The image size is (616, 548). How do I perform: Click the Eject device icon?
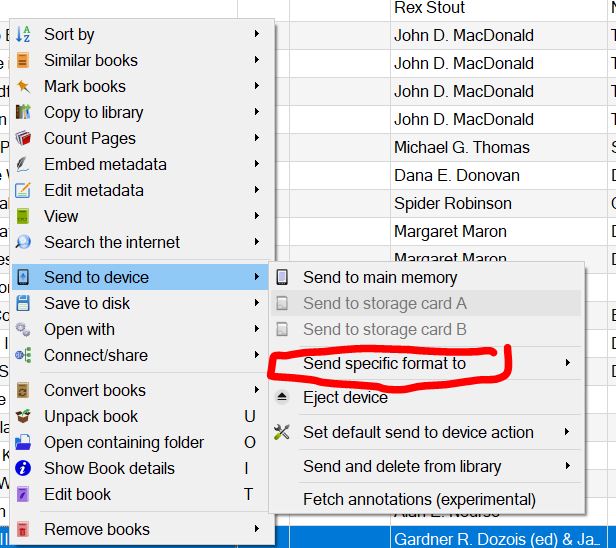tap(283, 397)
